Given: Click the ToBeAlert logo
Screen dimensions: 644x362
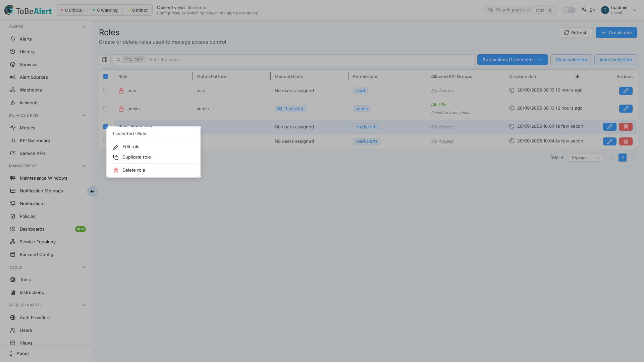Looking at the screenshot, I should (28, 10).
